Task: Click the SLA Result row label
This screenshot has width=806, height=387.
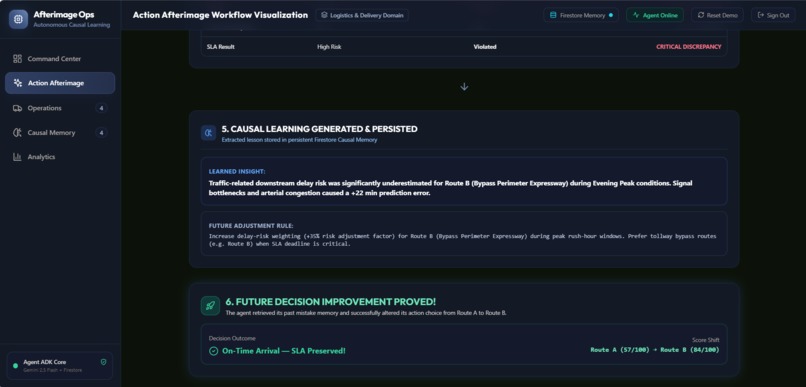Action: pyautogui.click(x=221, y=47)
